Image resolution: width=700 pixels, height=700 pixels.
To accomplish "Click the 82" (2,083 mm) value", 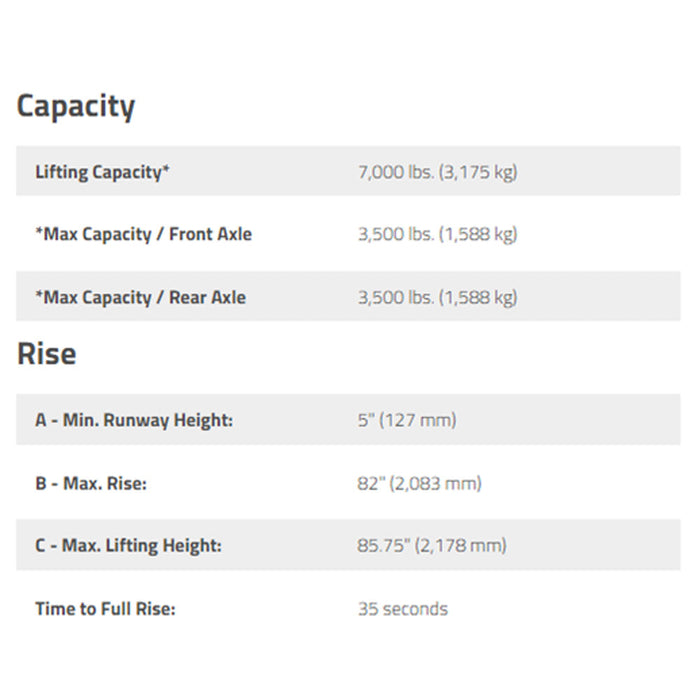I will [419, 483].
